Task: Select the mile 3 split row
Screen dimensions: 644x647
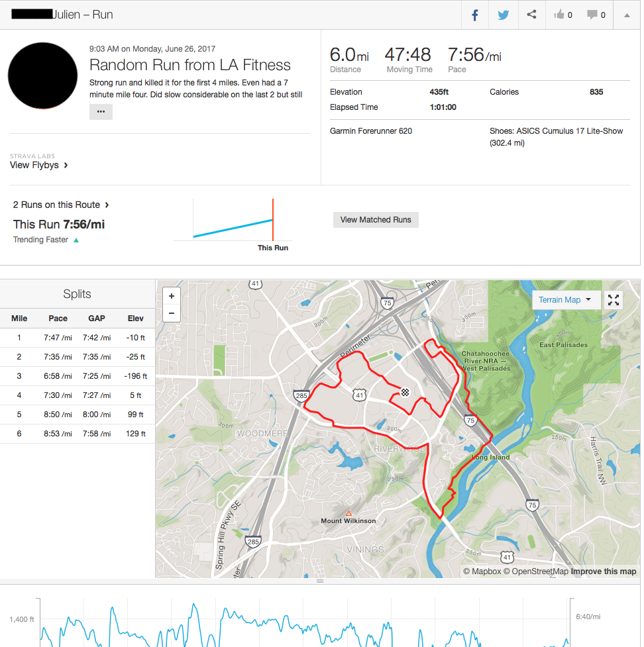Action: click(x=78, y=376)
